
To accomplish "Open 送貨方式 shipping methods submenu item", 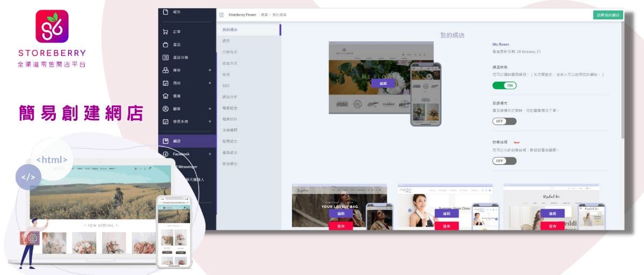I will [230, 63].
